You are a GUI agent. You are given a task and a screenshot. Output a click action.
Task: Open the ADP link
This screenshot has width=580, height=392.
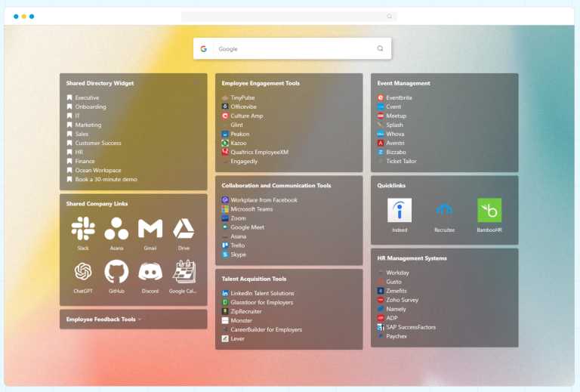(x=392, y=318)
